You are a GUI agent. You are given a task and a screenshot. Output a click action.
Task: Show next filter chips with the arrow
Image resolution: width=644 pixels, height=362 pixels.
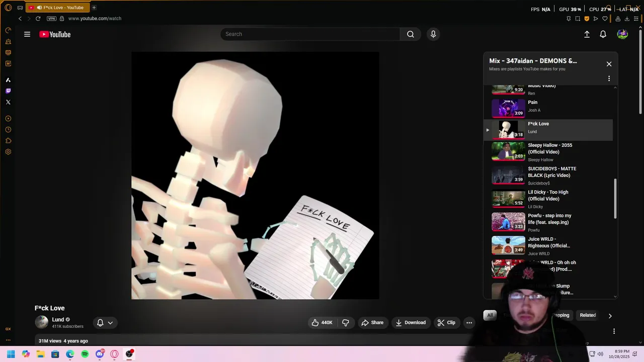click(610, 316)
